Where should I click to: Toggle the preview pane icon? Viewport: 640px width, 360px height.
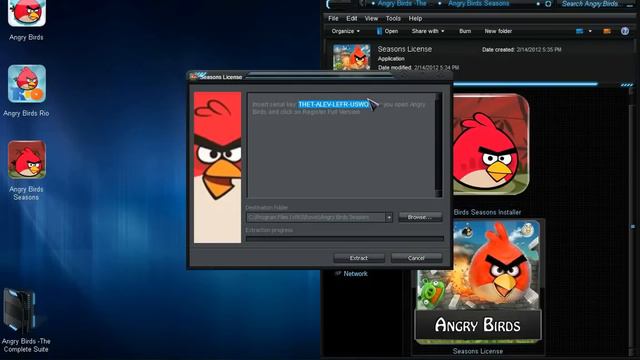(607, 31)
